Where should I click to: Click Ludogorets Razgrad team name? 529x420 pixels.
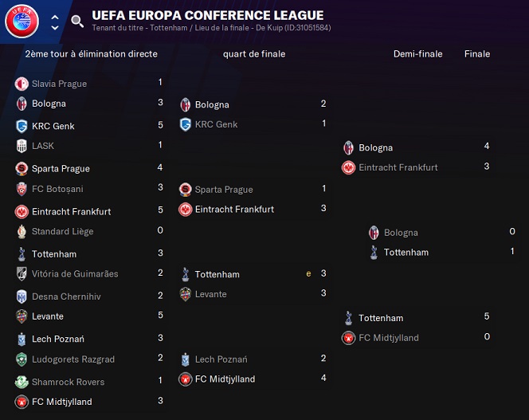pyautogui.click(x=73, y=359)
